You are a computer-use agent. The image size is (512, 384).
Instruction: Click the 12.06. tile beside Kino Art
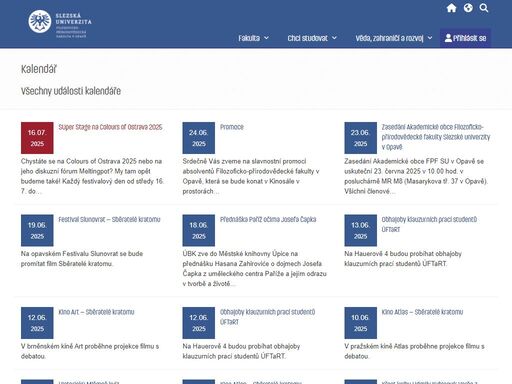tap(37, 323)
